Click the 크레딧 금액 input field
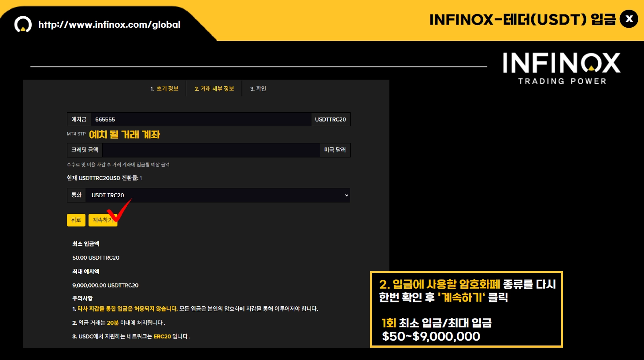This screenshot has width=644, height=360. pyautogui.click(x=211, y=150)
